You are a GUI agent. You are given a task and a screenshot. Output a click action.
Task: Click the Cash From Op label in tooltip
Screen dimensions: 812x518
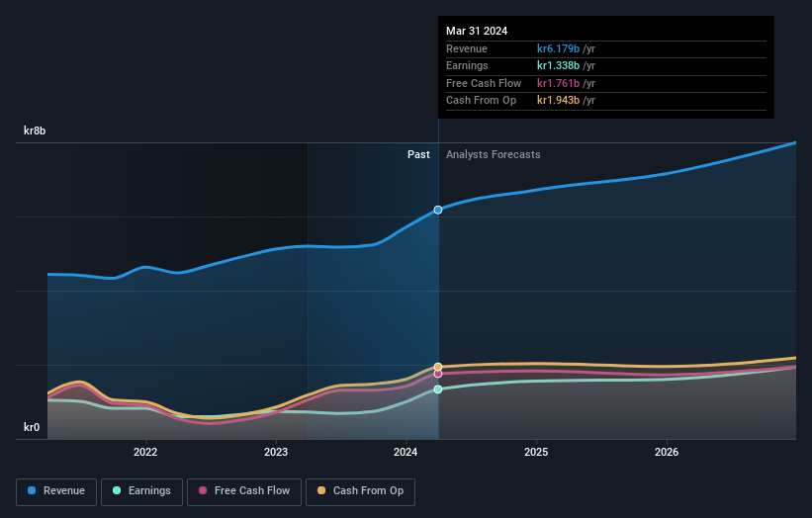481,101
